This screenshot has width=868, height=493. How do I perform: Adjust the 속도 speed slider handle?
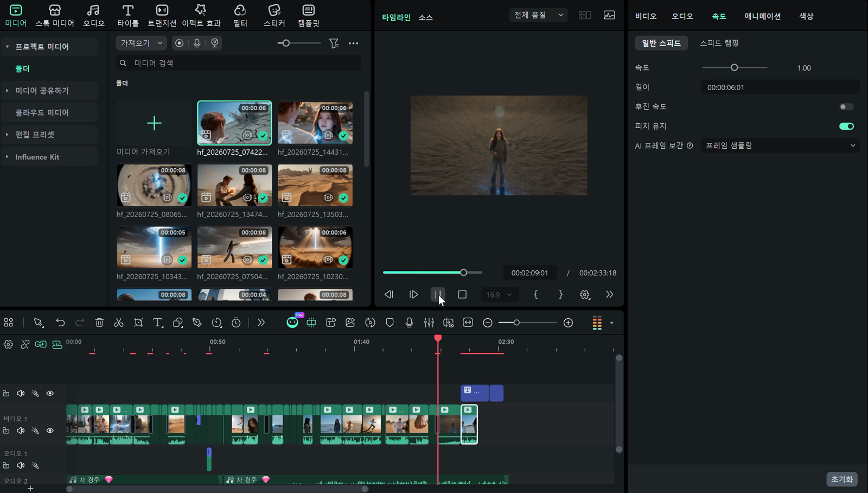[734, 68]
